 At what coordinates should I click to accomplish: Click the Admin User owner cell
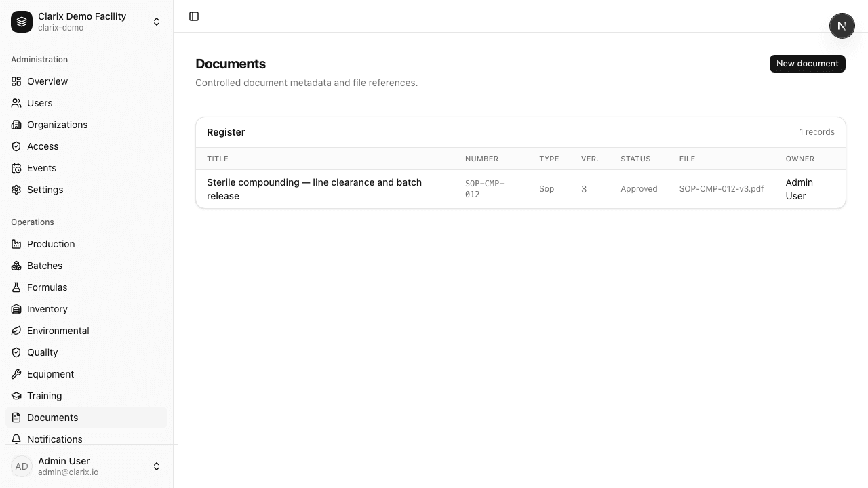point(800,189)
